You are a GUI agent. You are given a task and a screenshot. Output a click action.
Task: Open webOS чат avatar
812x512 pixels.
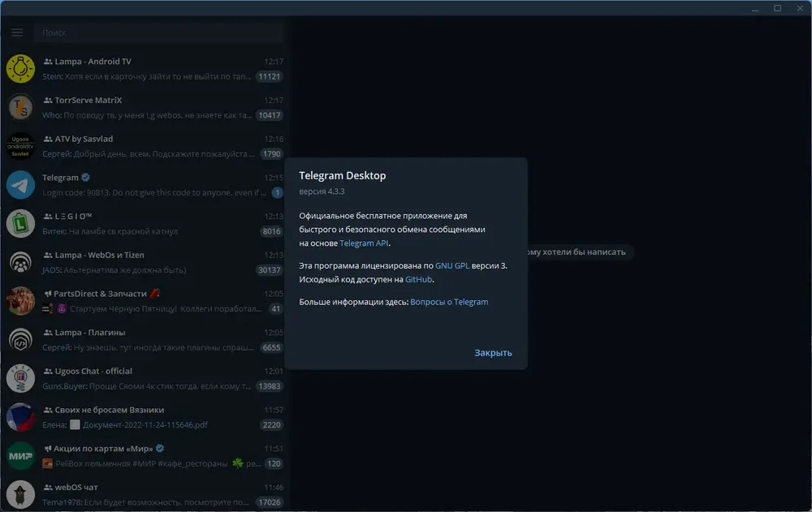click(20, 494)
